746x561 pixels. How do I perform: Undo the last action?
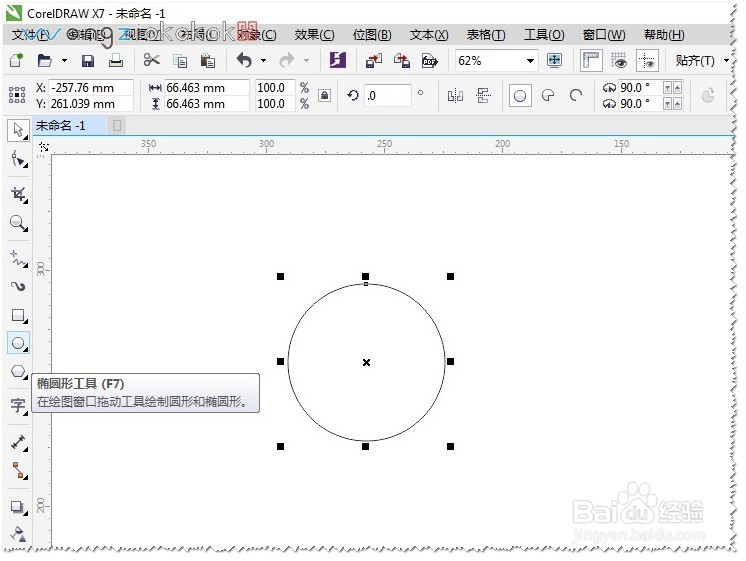(244, 60)
